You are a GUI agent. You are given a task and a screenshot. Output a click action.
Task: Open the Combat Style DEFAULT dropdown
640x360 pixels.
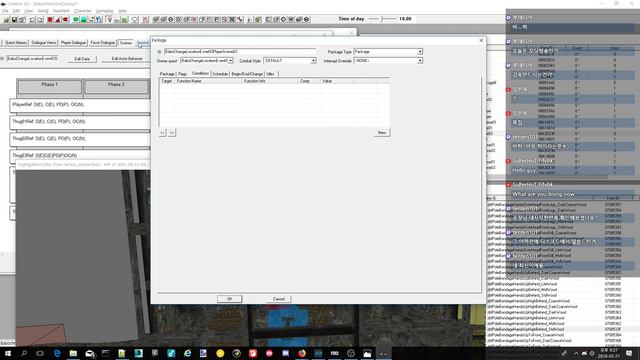tap(313, 60)
